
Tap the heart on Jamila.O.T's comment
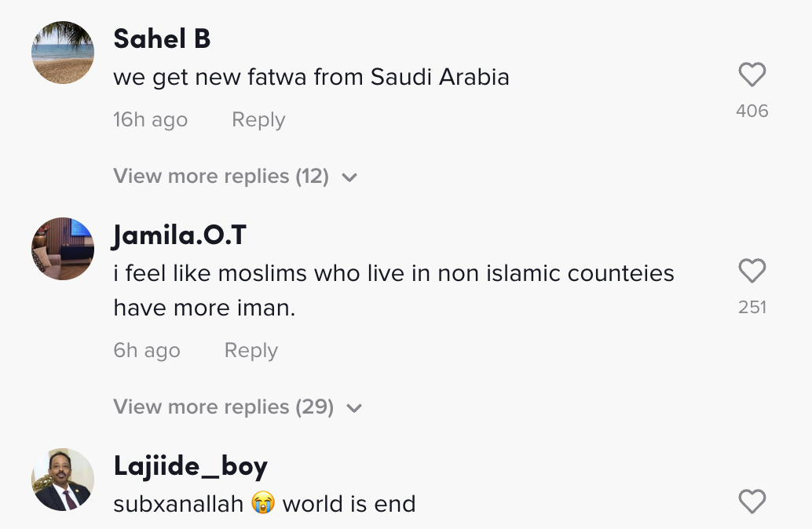752,272
